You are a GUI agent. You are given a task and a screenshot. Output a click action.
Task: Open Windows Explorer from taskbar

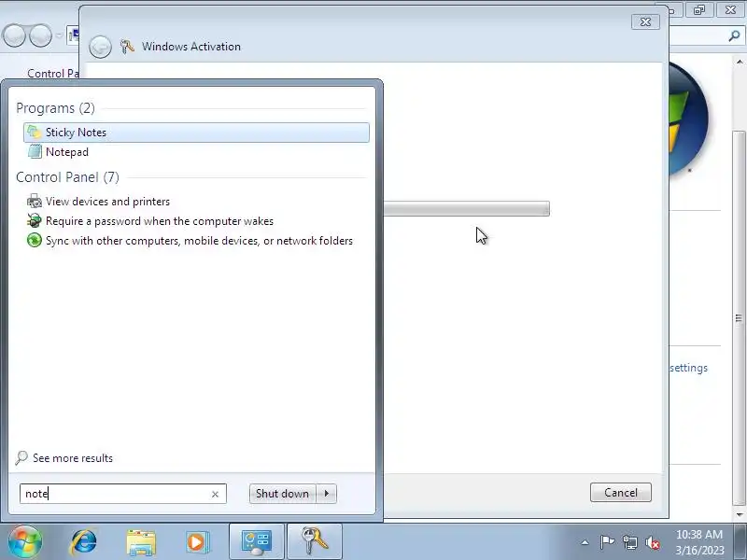point(141,542)
